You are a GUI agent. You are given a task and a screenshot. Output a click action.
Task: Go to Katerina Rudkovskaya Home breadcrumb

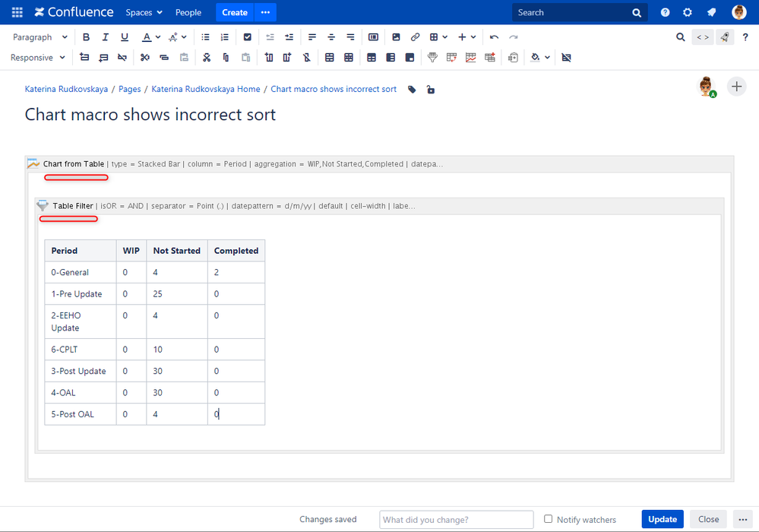click(206, 89)
